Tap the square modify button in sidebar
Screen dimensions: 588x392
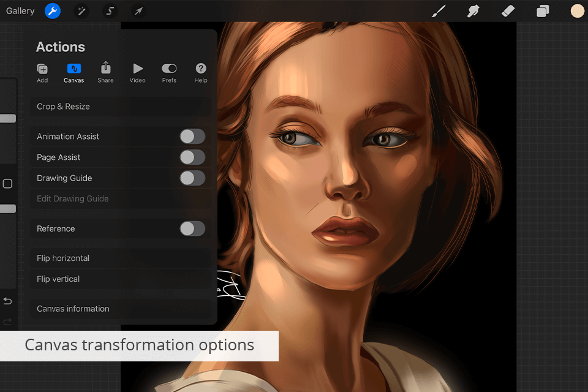[x=7, y=183]
